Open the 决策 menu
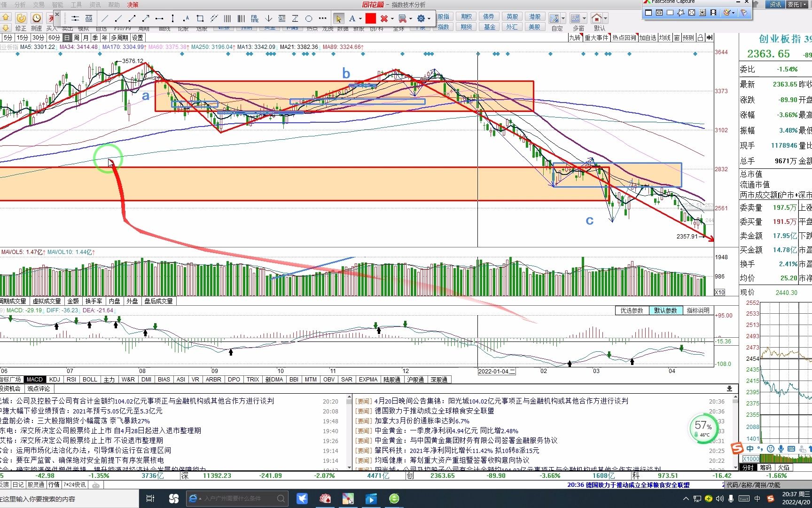Viewport: 812px width, 508px height. click(x=133, y=5)
